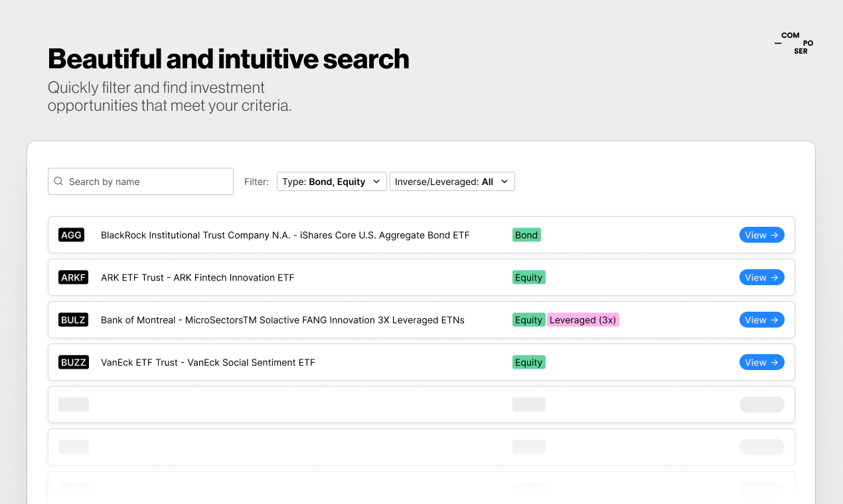
Task: Select the BlackRock iShares Aggregate Bond ETF name
Action: point(285,235)
